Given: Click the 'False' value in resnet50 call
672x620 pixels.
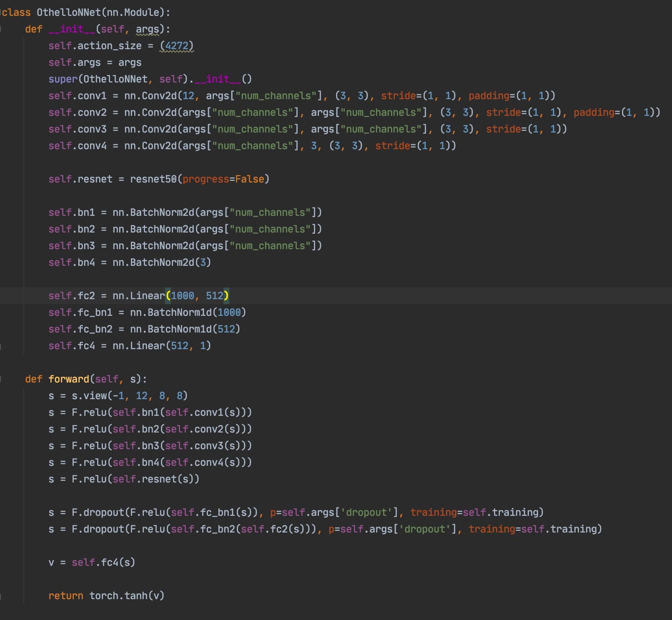Looking at the screenshot, I should (250, 179).
